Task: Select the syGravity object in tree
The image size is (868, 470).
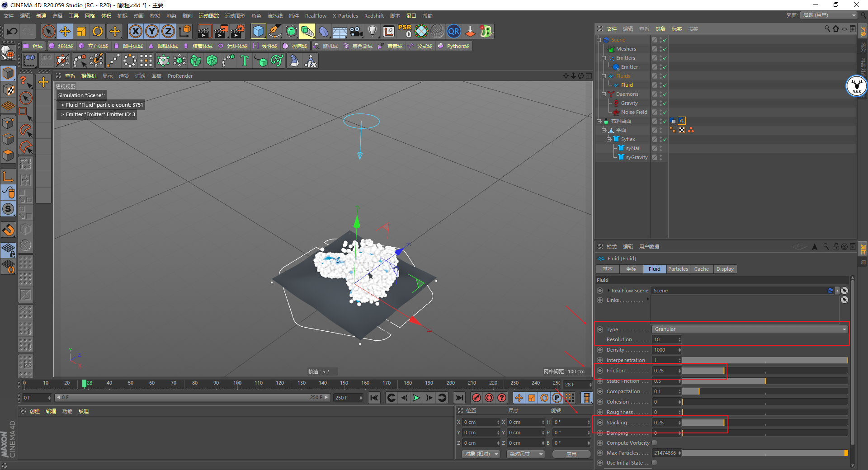Action: [x=637, y=157]
